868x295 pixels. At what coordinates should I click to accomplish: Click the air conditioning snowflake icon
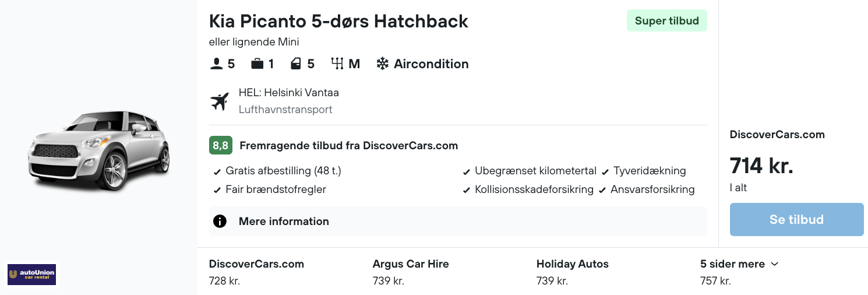(x=382, y=64)
